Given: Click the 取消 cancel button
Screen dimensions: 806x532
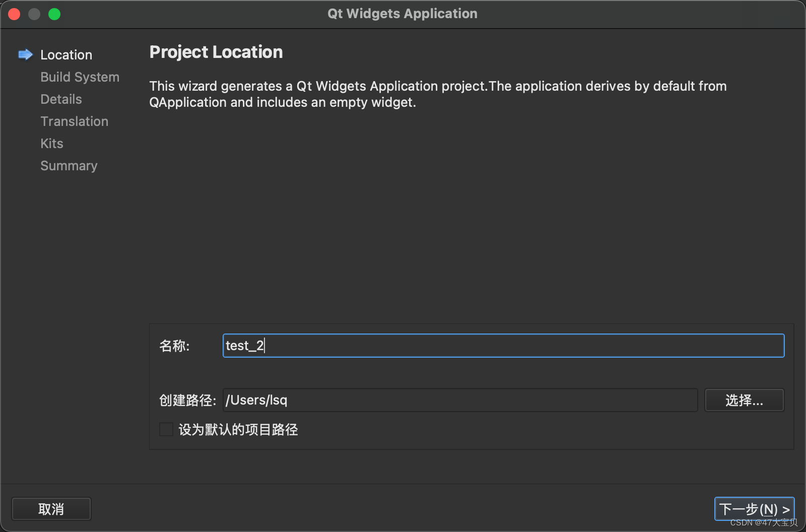Looking at the screenshot, I should tap(51, 509).
